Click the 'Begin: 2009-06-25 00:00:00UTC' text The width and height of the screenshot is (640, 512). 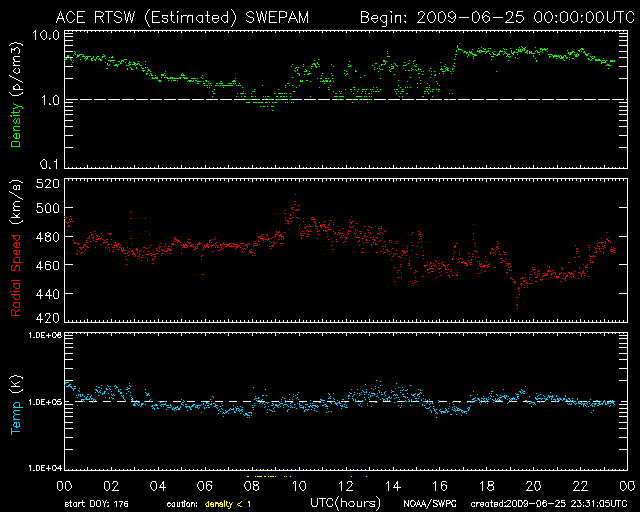498,18
